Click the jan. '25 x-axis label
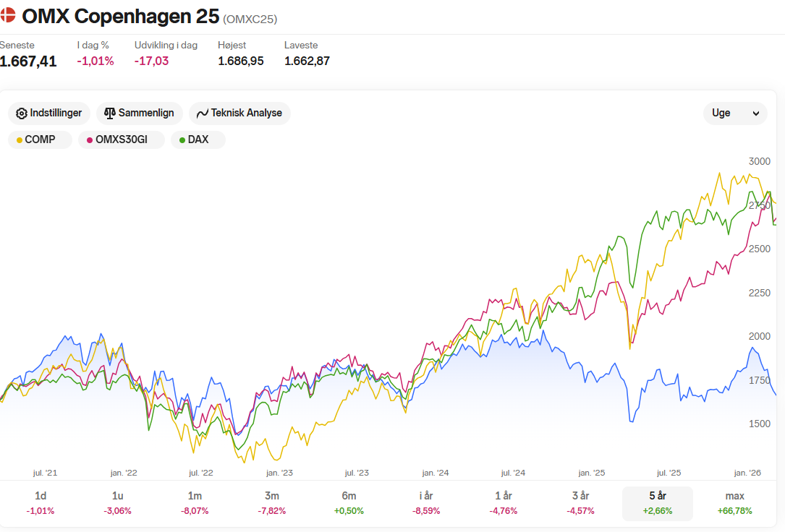The image size is (785, 532). coord(591,473)
